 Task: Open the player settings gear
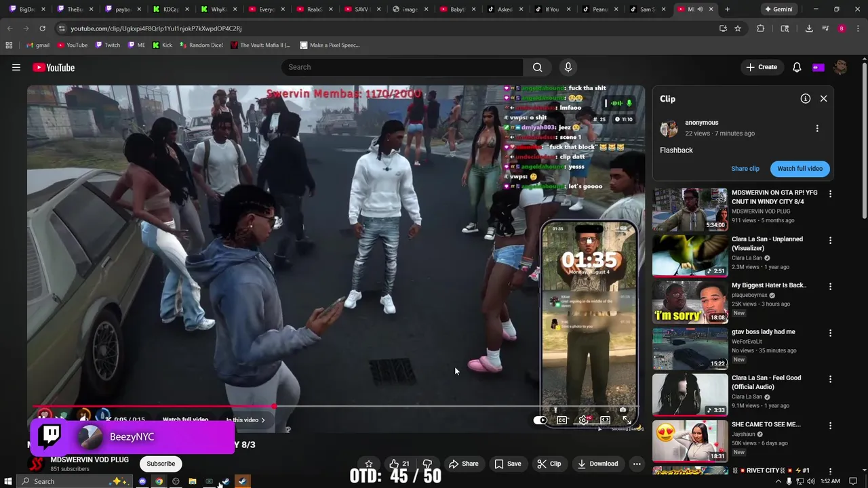(583, 420)
